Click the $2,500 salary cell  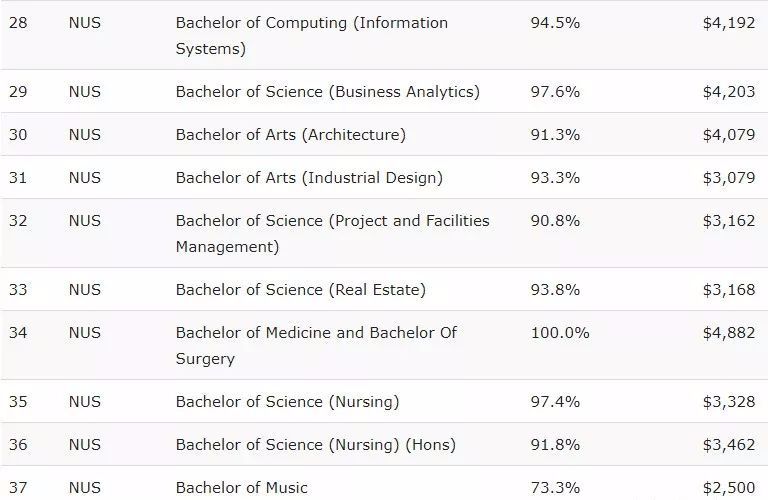[x=728, y=488]
